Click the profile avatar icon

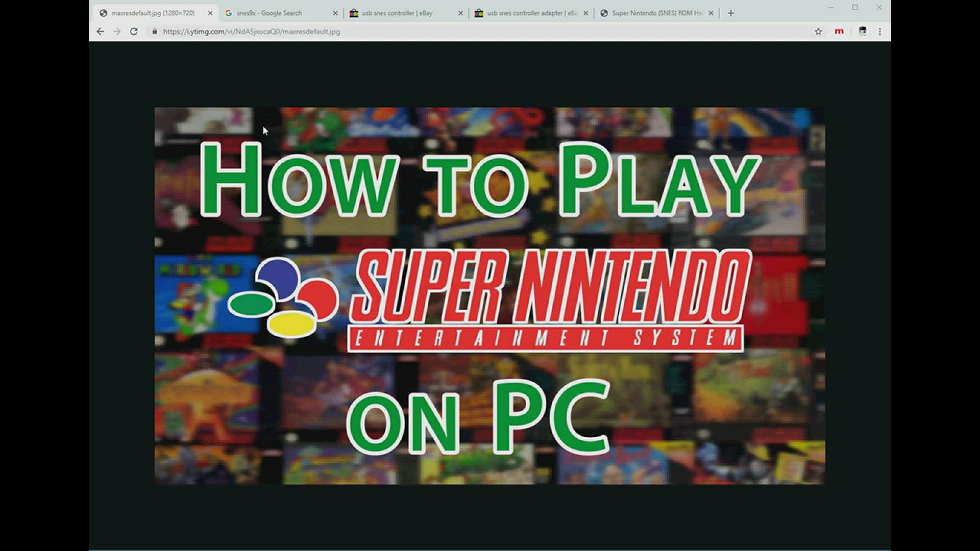pyautogui.click(x=862, y=32)
